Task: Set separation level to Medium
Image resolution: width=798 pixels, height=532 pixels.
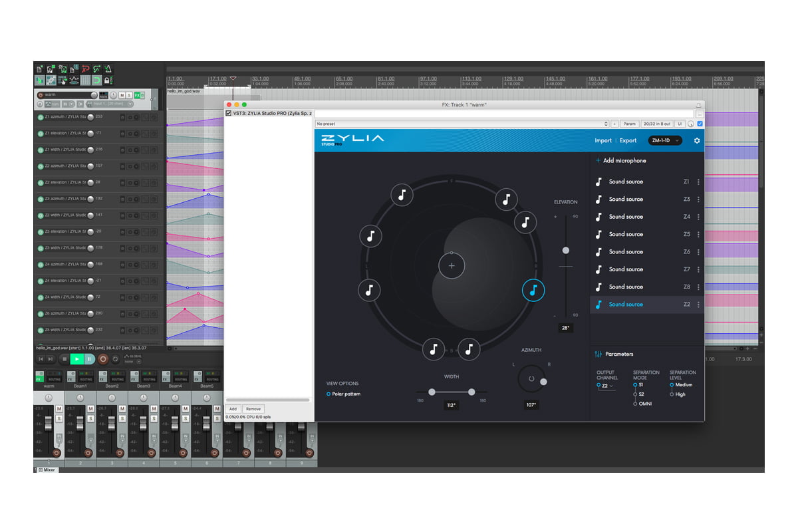Action: tap(672, 385)
